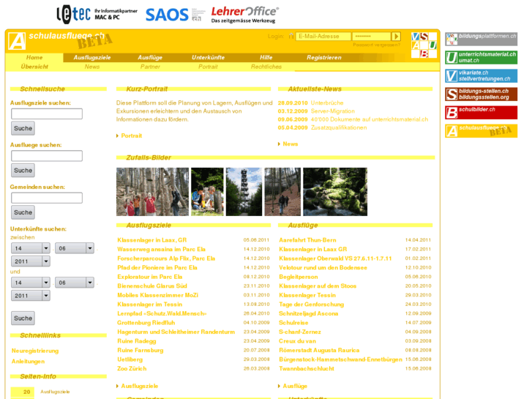Open end month dropdown below und

(75, 283)
